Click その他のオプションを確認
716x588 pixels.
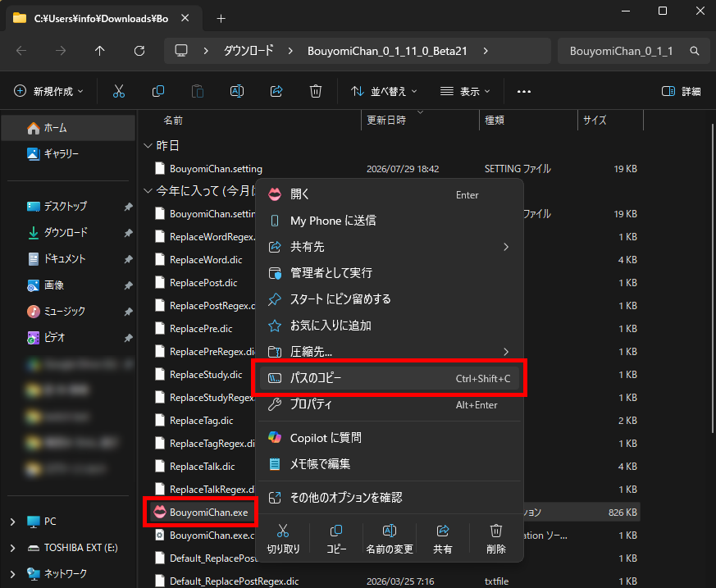(x=389, y=498)
